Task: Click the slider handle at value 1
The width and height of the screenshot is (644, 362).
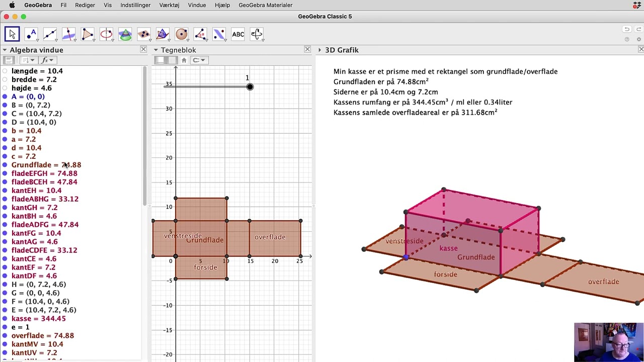Action: (x=250, y=86)
